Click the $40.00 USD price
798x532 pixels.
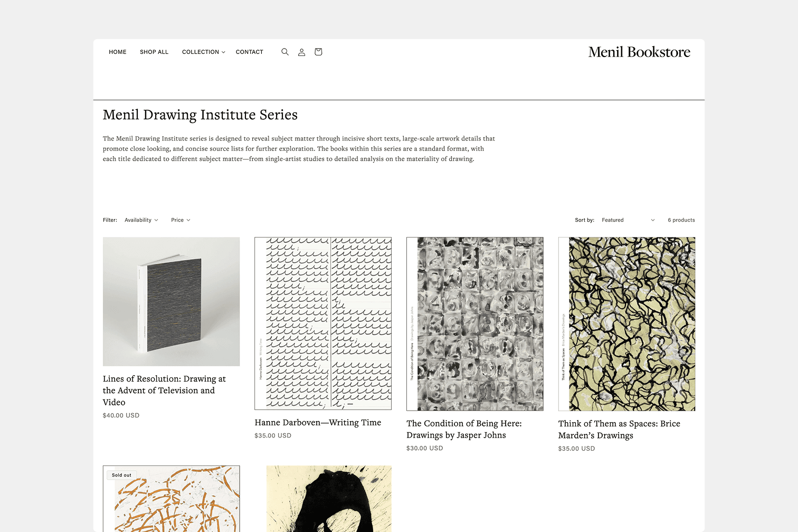click(121, 415)
